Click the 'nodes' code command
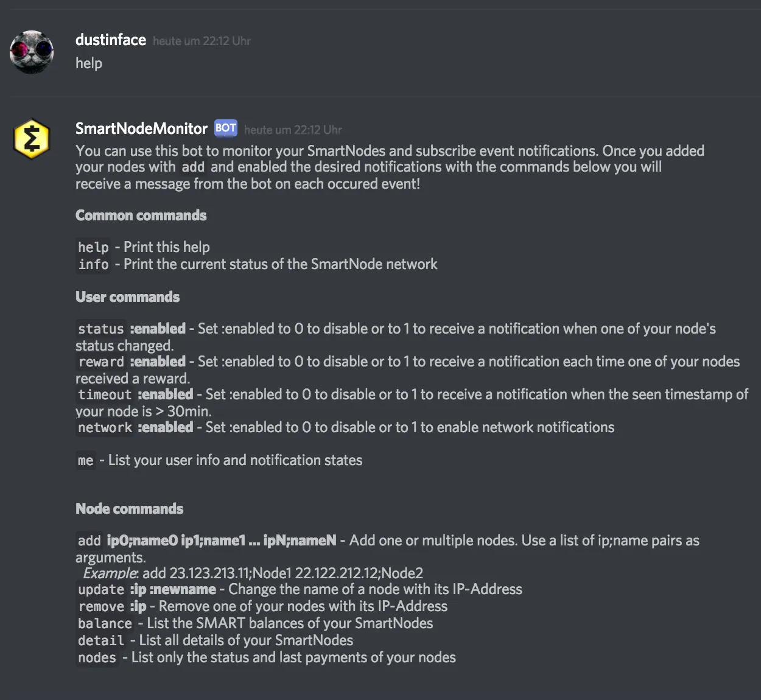Image resolution: width=761 pixels, height=700 pixels. tap(97, 657)
